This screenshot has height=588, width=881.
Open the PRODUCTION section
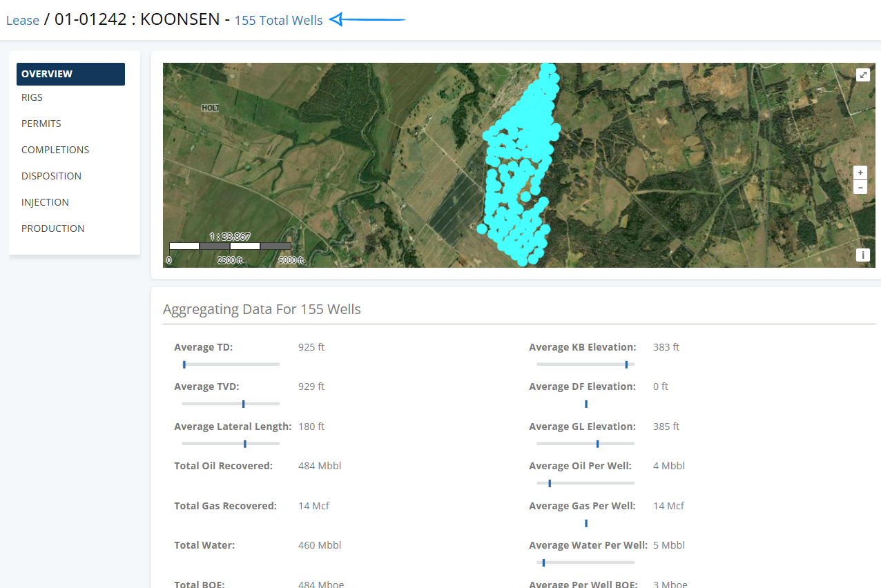(x=53, y=228)
